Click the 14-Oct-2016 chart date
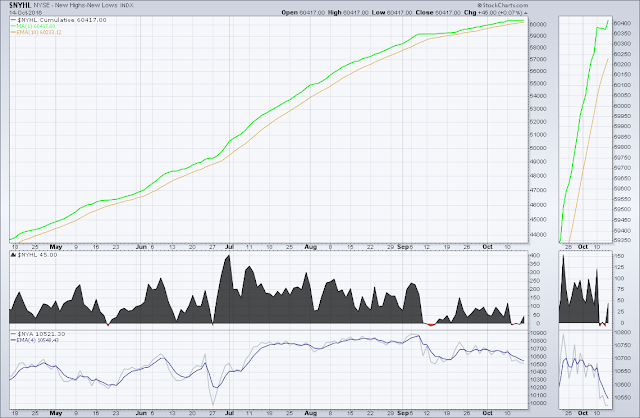 coord(25,13)
